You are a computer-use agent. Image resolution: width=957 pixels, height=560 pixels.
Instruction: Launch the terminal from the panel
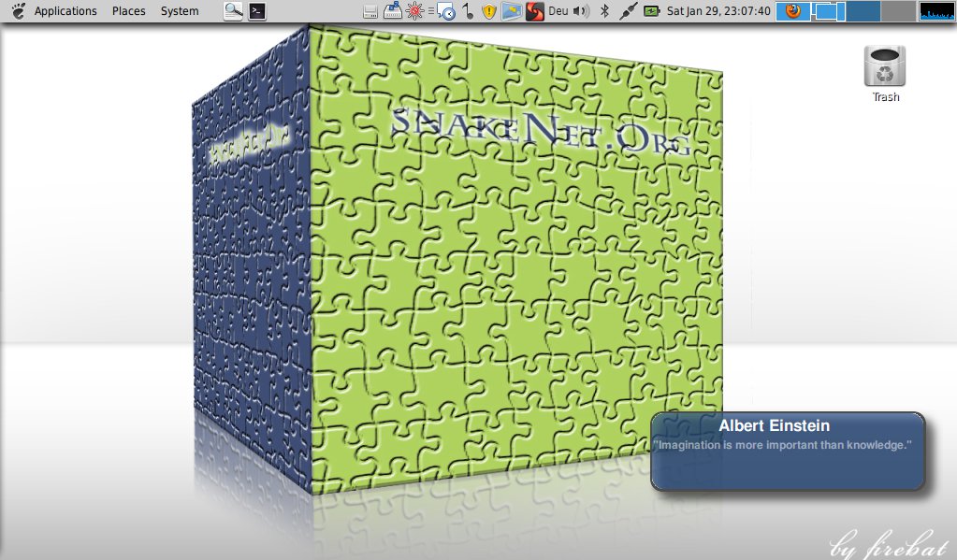(x=257, y=11)
